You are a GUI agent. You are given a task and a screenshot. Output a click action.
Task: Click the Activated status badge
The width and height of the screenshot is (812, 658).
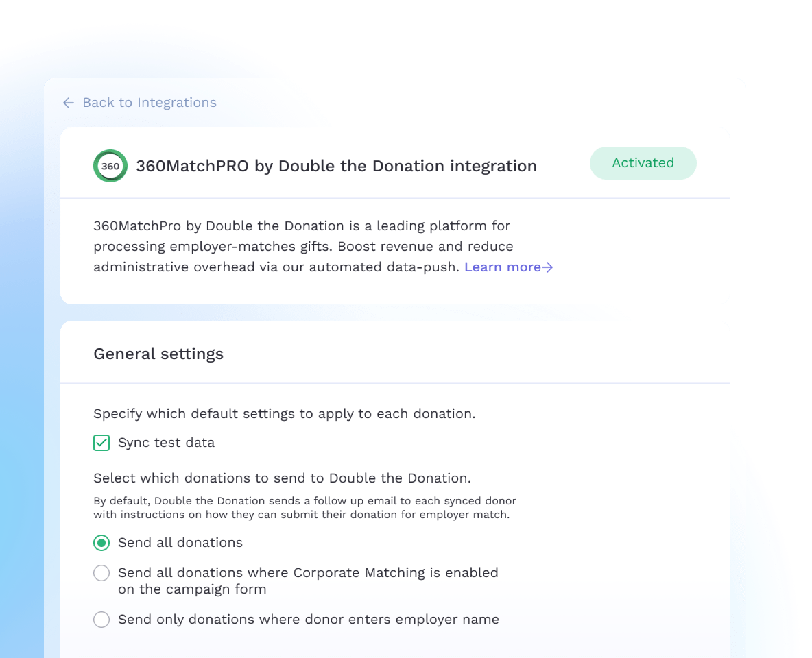pos(643,163)
